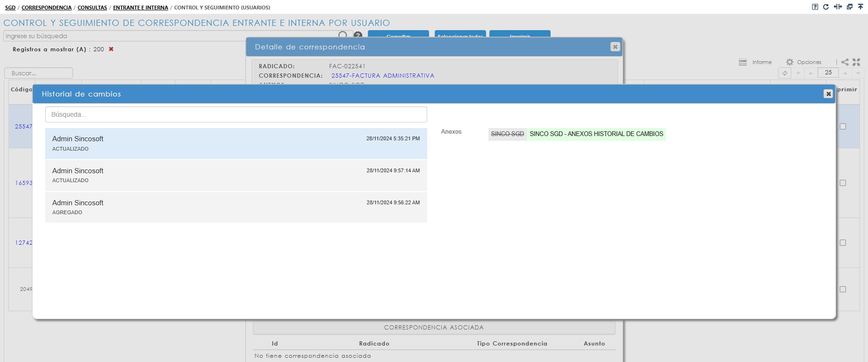The width and height of the screenshot is (868, 362).
Task: Collapse the header with the up-arrow icon
Action: click(x=860, y=7)
